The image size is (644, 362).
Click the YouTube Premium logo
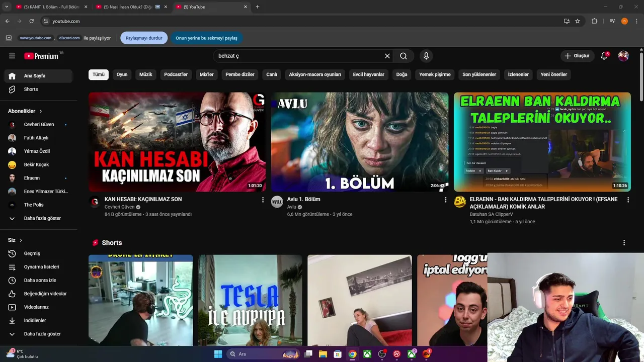pos(41,56)
